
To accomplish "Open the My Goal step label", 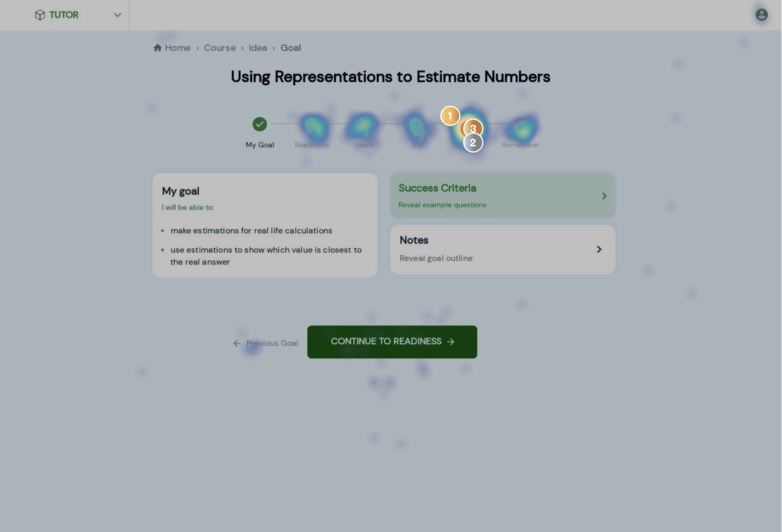I will tap(260, 145).
